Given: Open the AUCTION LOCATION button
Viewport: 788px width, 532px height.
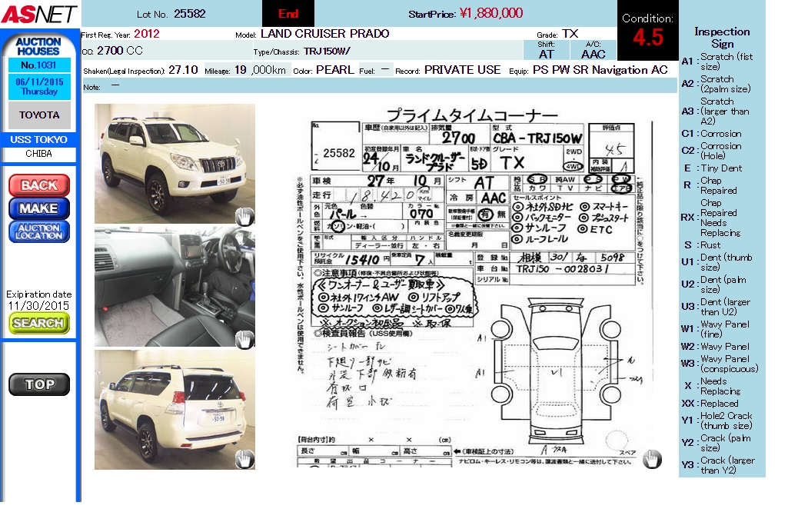Looking at the screenshot, I should tap(39, 231).
